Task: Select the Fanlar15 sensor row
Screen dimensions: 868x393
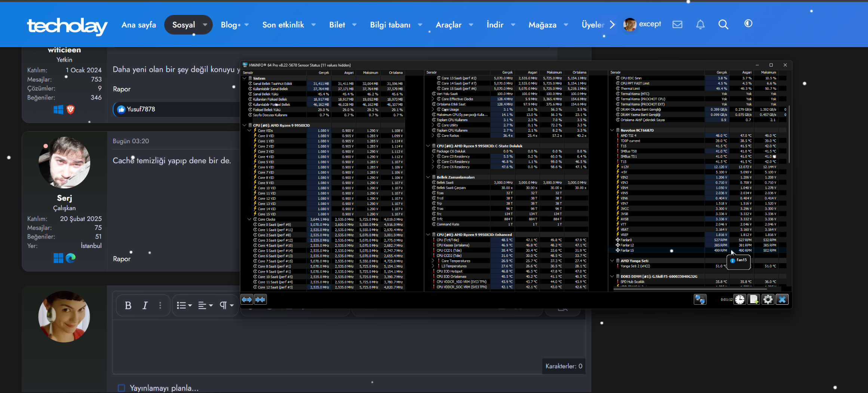Action: coord(697,251)
